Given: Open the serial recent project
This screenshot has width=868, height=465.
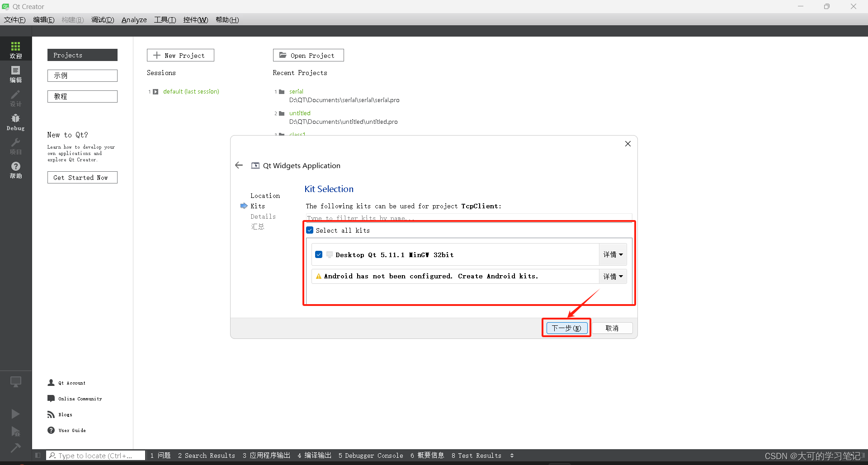Looking at the screenshot, I should coord(296,92).
